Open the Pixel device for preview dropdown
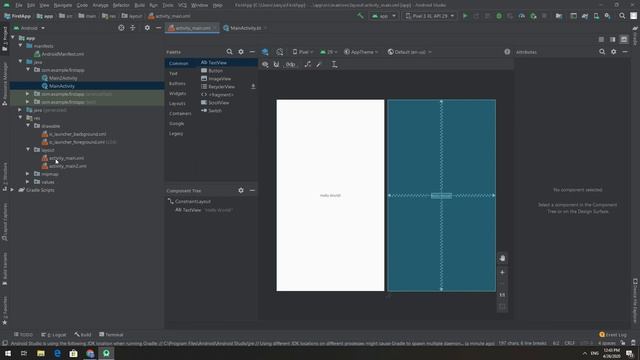The height and width of the screenshot is (360, 640). click(303, 52)
